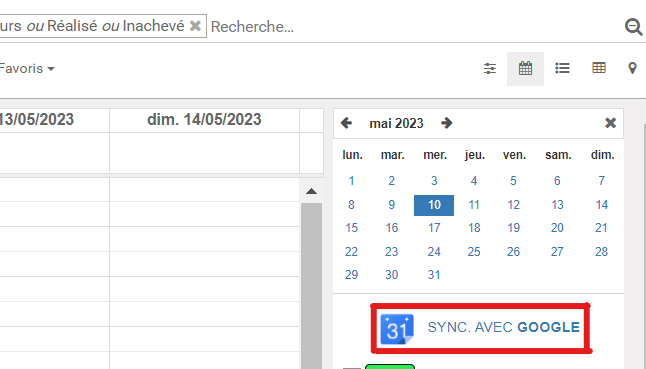Select May 17 in mini calendar

[434, 228]
